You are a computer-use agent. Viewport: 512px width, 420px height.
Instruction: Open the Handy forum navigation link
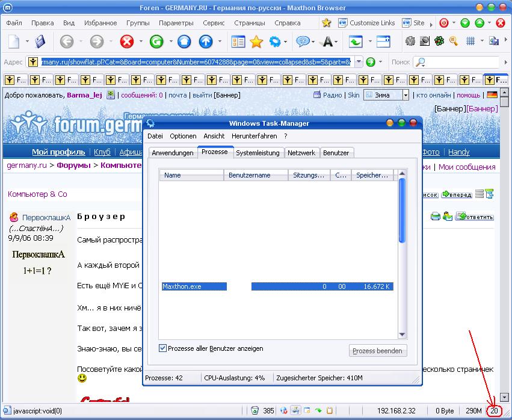click(459, 152)
